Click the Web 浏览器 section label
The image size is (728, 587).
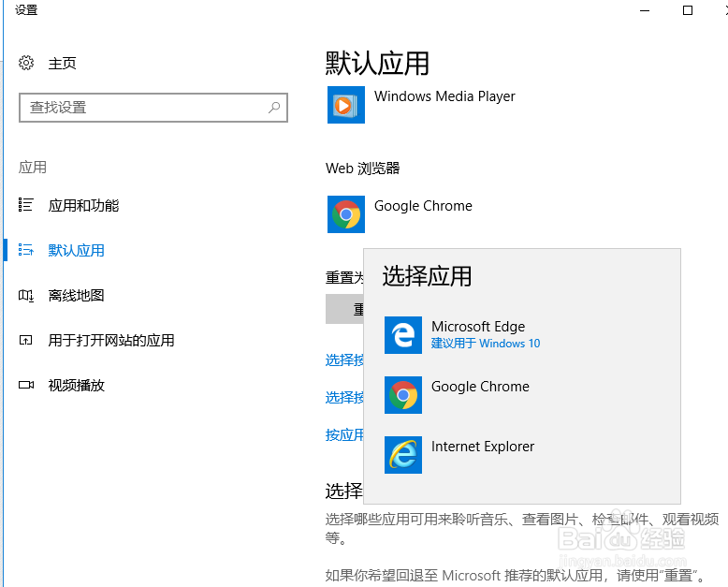(x=363, y=169)
